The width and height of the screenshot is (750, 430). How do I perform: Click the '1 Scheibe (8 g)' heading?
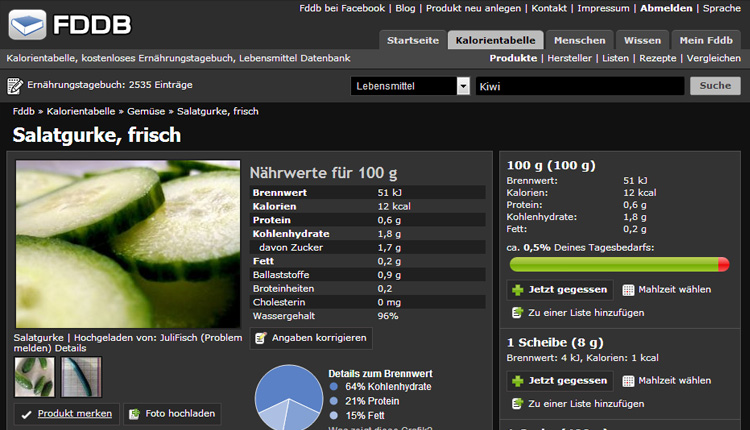coord(555,343)
